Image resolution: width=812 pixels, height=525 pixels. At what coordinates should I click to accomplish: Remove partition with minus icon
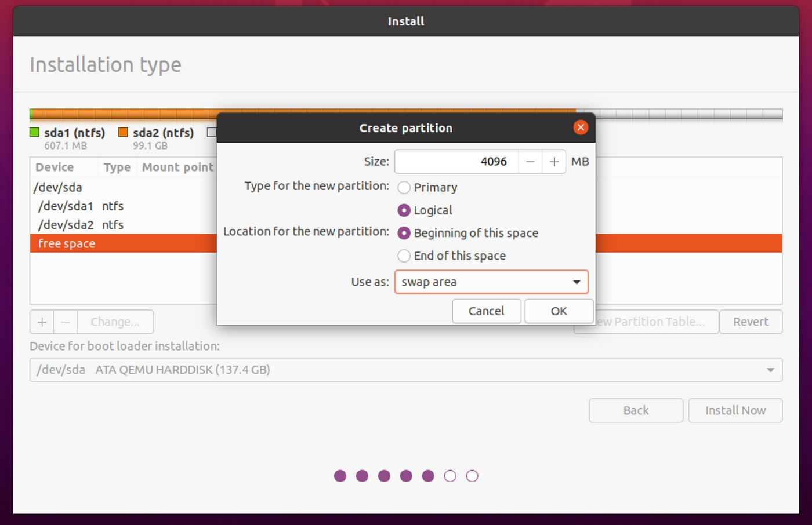[x=65, y=322]
